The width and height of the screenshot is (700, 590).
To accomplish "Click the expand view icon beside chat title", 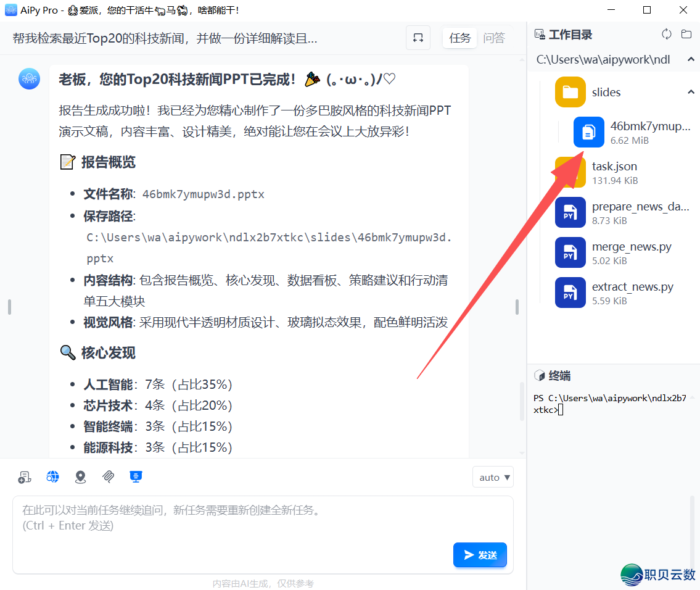I will point(418,38).
